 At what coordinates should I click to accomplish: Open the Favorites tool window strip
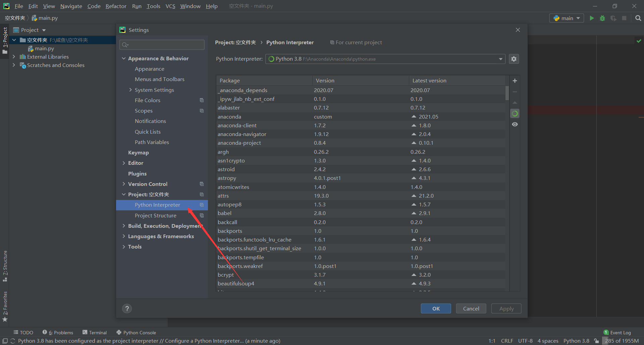(5, 306)
